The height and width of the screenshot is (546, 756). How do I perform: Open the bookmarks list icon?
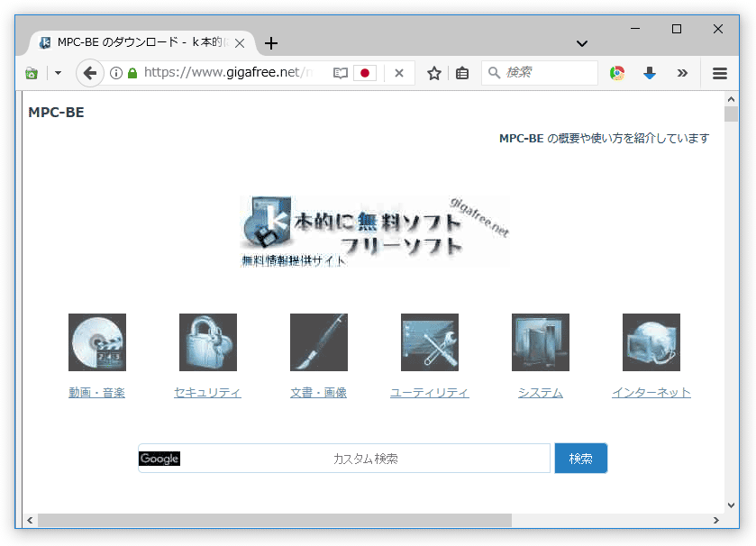(x=462, y=73)
